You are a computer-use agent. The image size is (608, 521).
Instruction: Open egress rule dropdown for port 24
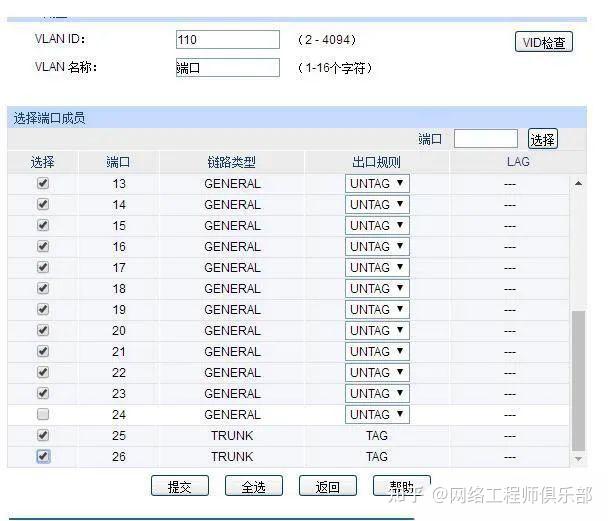point(377,414)
